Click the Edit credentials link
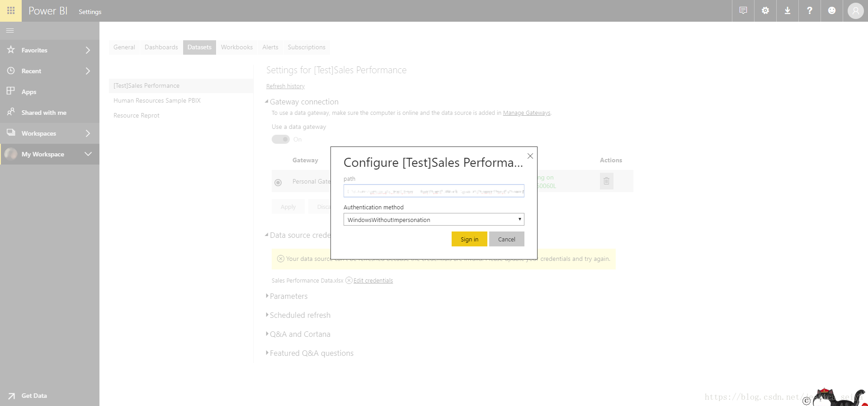This screenshot has height=406, width=868. (x=373, y=280)
